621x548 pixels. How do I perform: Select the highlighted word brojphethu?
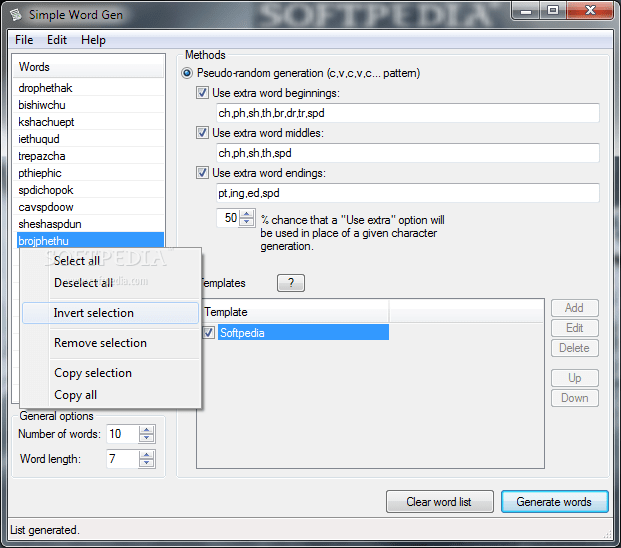[x=90, y=241]
